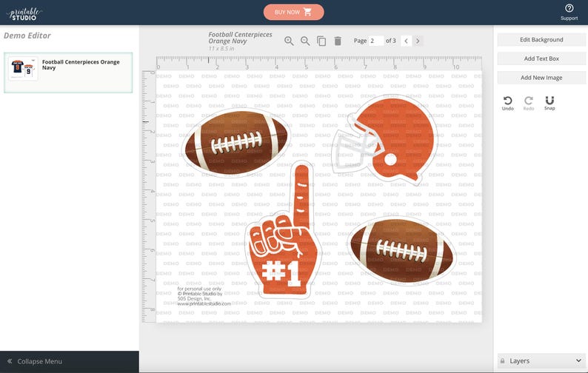The height and width of the screenshot is (373, 588).
Task: Expand the Layers panel chevron
Action: 578,360
